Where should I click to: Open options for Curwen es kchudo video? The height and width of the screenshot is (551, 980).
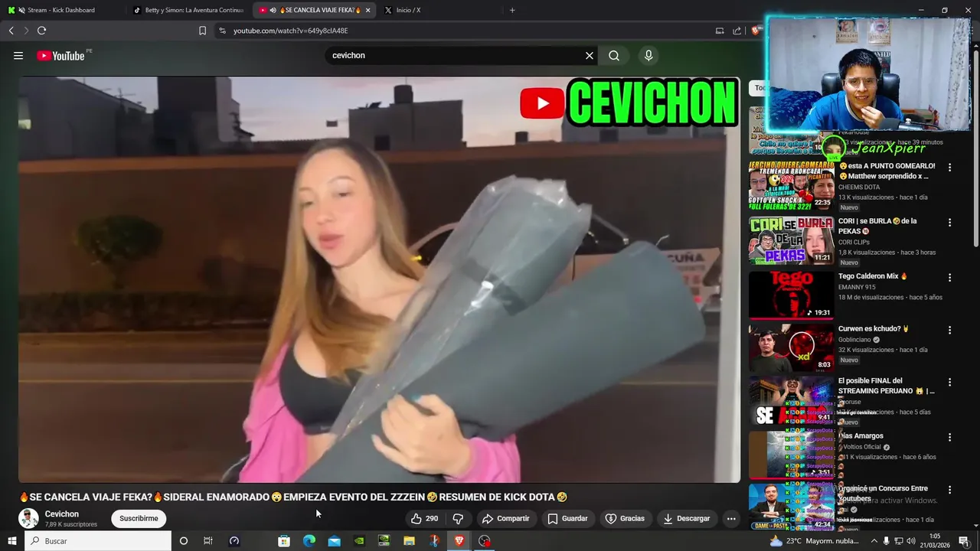[950, 330]
